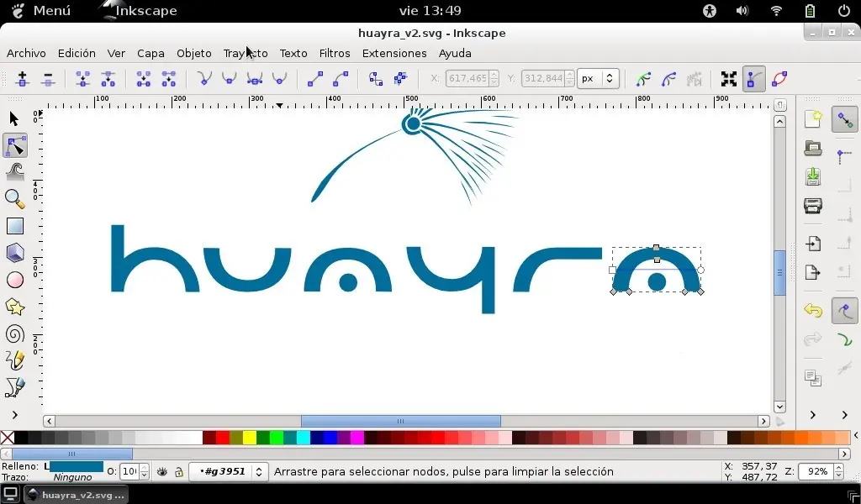Select the Spiral tool
The image size is (861, 504).
click(15, 334)
